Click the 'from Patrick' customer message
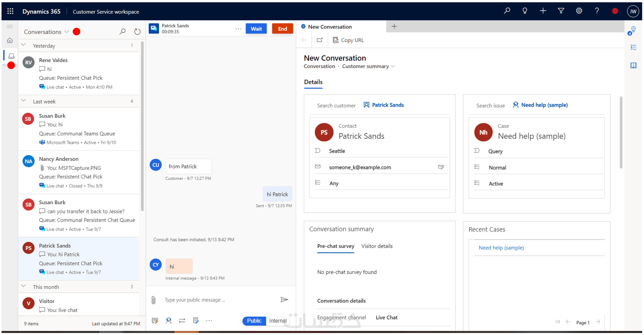 pos(188,166)
